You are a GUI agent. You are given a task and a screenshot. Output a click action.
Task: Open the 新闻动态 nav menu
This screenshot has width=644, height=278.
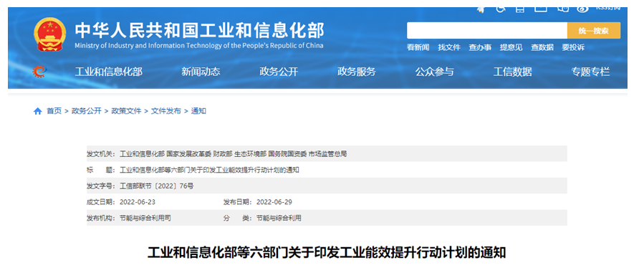coord(201,72)
